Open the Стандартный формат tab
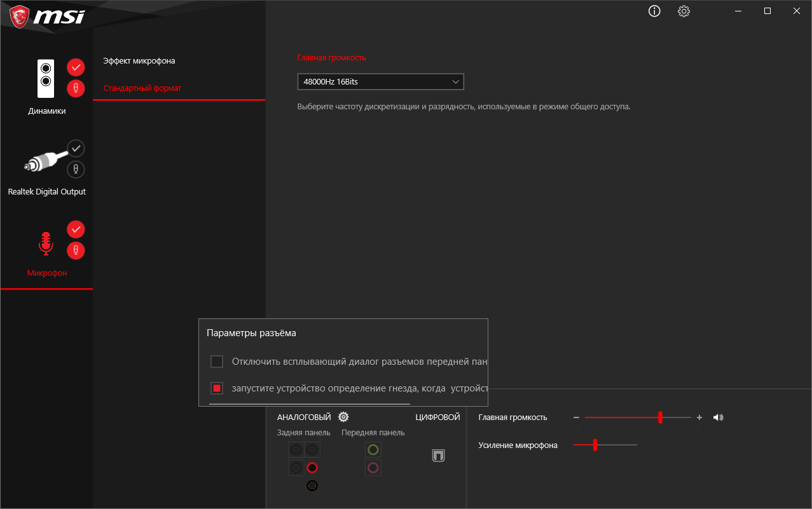The image size is (812, 509). point(142,88)
